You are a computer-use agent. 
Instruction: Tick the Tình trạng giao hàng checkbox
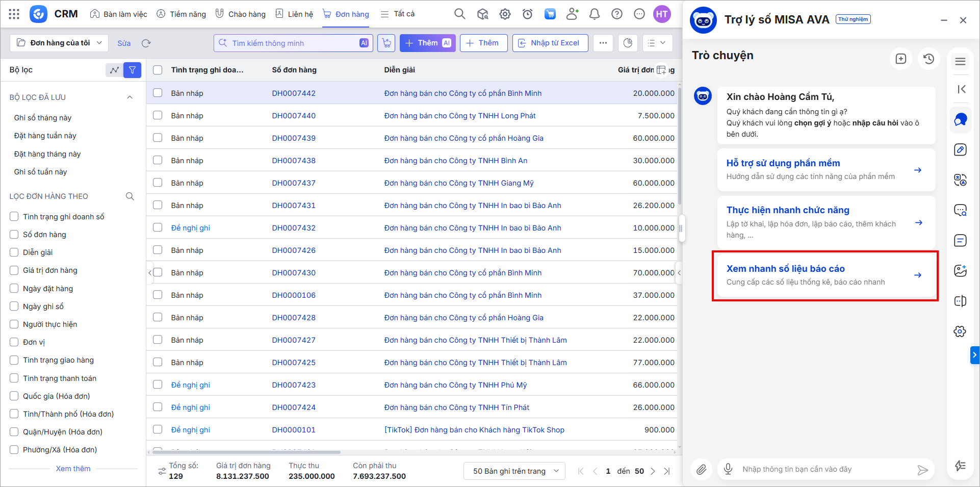coord(14,360)
